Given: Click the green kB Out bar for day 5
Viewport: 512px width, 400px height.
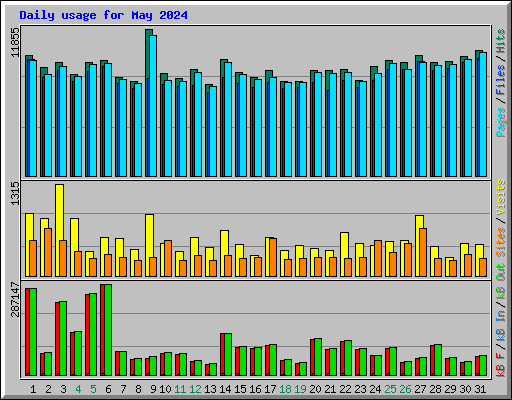Looking at the screenshot, I should point(93,334).
